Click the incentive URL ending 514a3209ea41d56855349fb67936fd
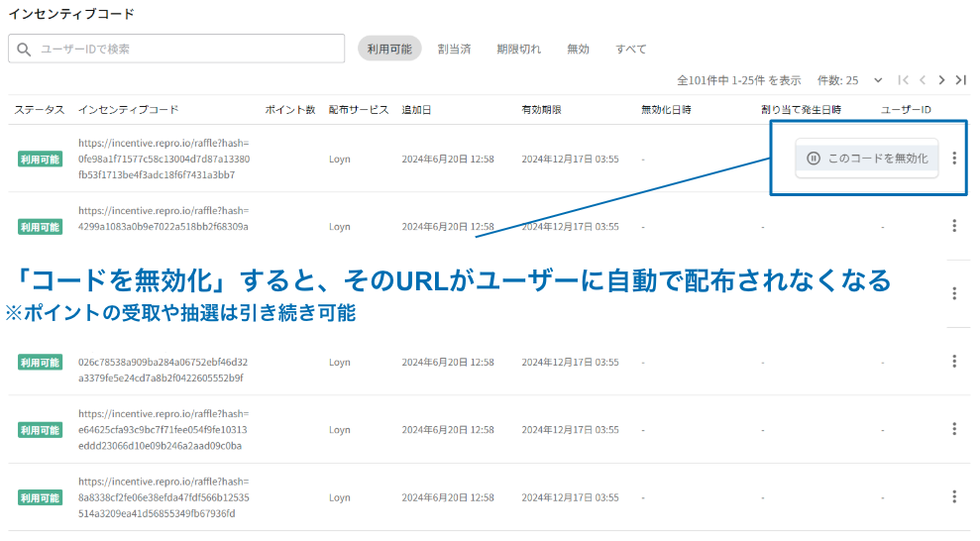The height and width of the screenshot is (541, 980). [x=163, y=497]
